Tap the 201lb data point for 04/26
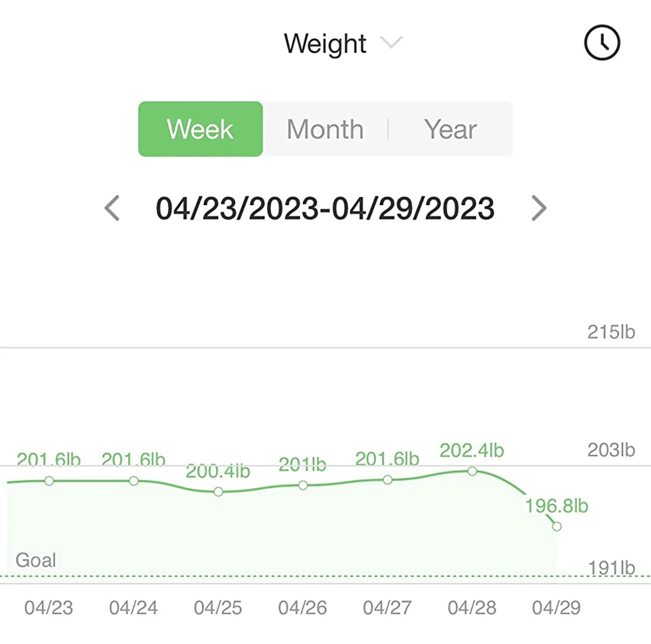The width and height of the screenshot is (651, 644). click(303, 485)
